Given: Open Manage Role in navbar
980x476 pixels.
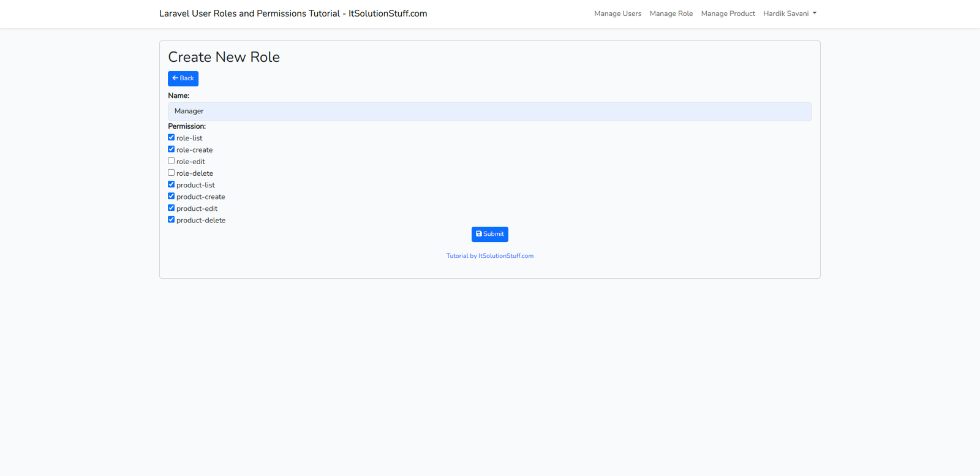Looking at the screenshot, I should click(671, 13).
